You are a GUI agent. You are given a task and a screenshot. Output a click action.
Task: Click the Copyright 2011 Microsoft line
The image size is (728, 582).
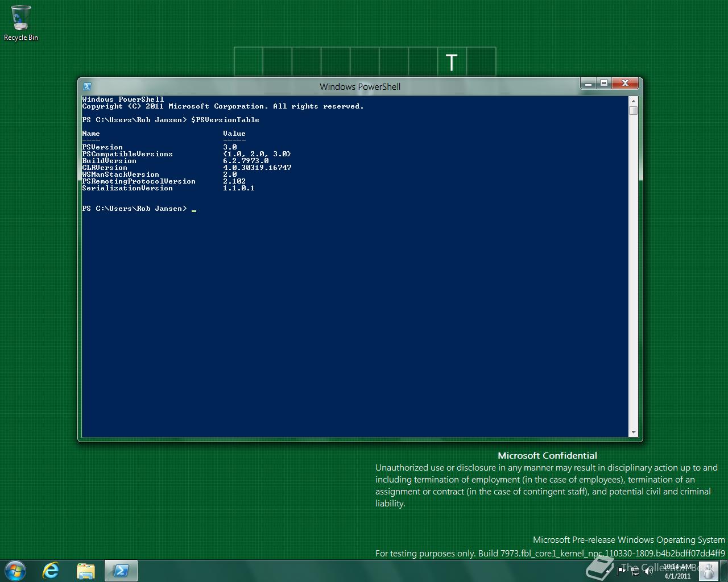tap(223, 106)
